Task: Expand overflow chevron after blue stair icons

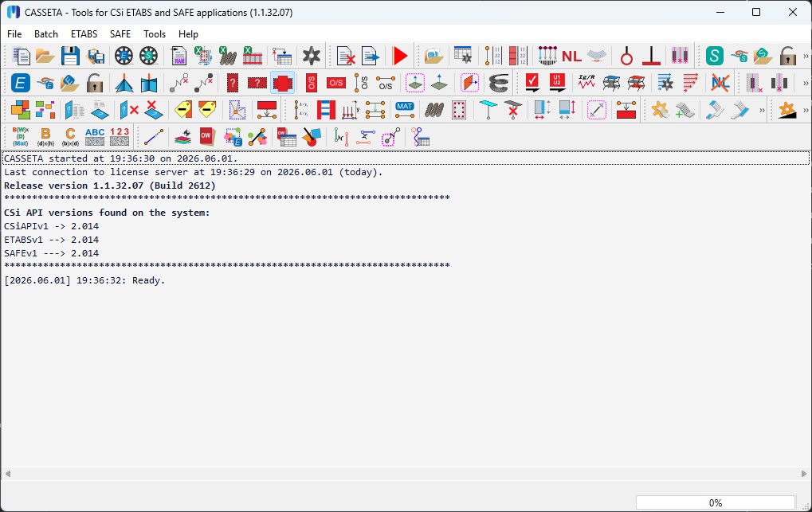Action: 762,110
